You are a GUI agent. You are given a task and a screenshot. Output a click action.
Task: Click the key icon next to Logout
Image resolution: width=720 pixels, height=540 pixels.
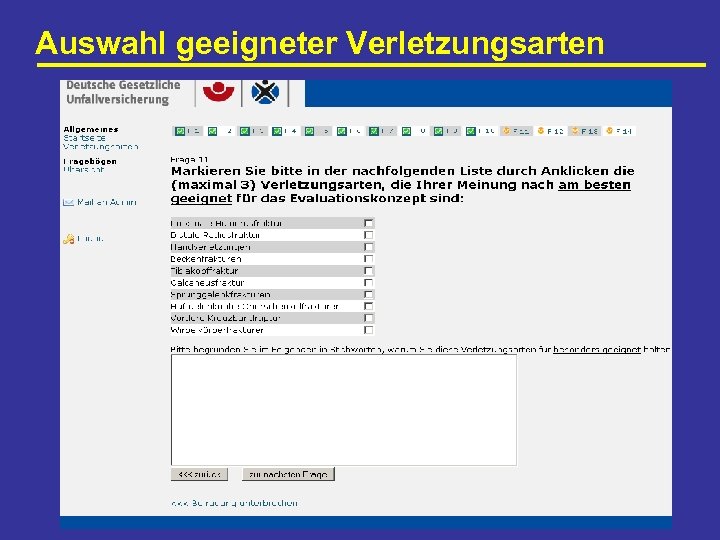68,239
